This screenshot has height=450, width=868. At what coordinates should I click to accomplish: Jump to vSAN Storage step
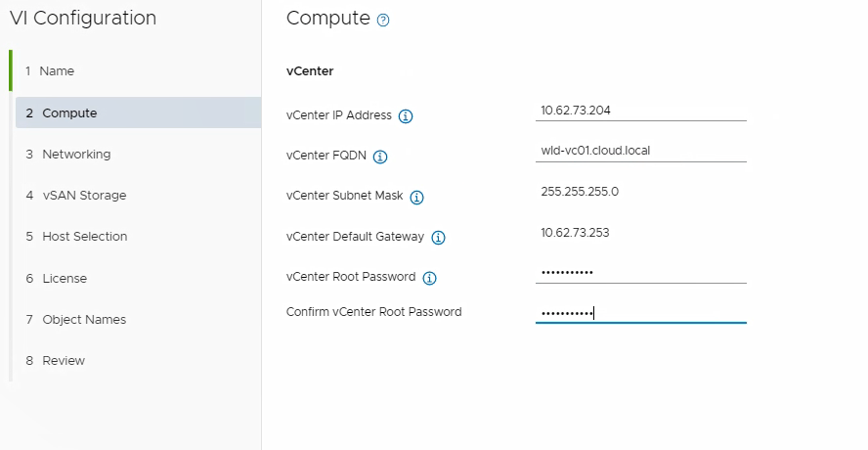[83, 196]
